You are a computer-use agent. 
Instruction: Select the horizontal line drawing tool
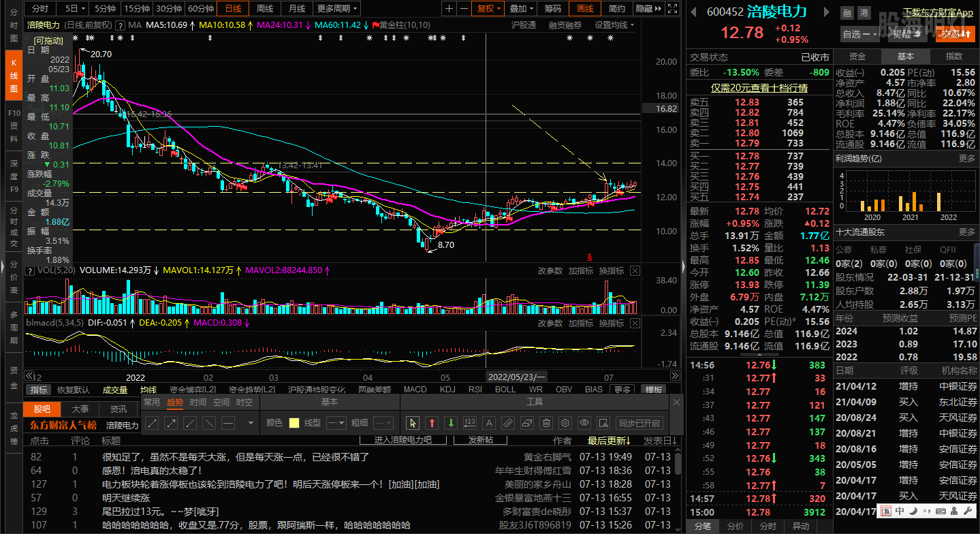click(229, 423)
